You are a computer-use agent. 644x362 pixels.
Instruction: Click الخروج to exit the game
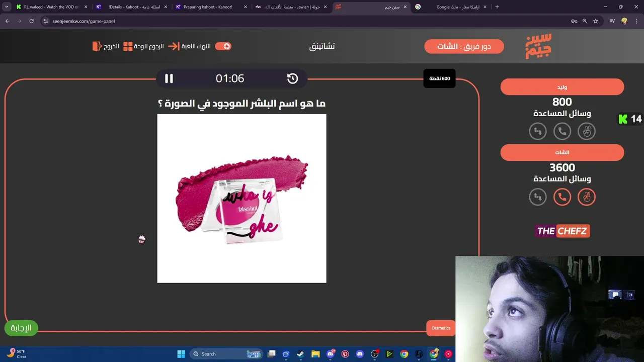pos(106,46)
